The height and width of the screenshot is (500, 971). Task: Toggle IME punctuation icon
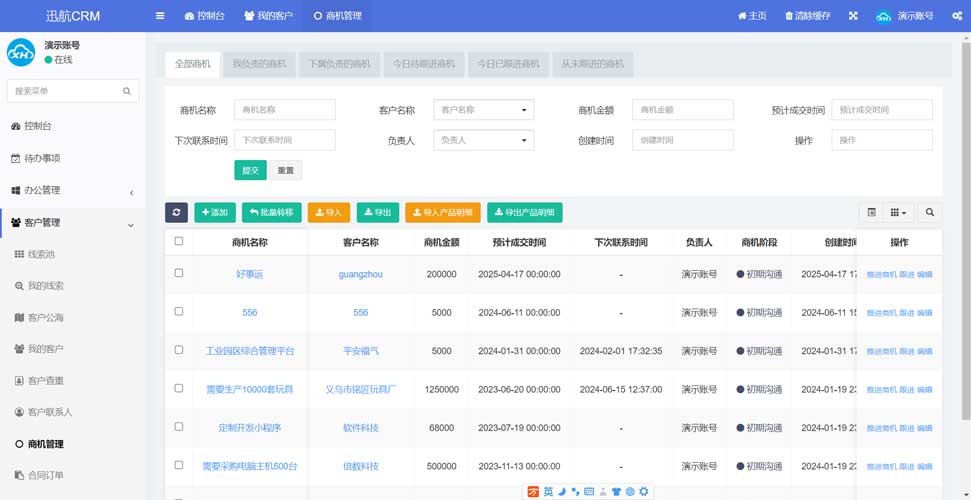(575, 492)
